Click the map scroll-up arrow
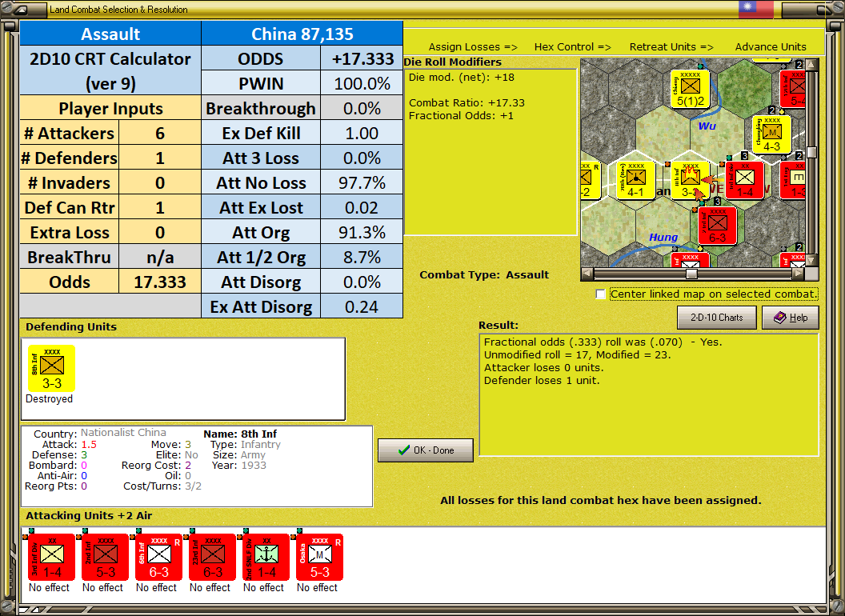845x616 pixels. [811, 65]
